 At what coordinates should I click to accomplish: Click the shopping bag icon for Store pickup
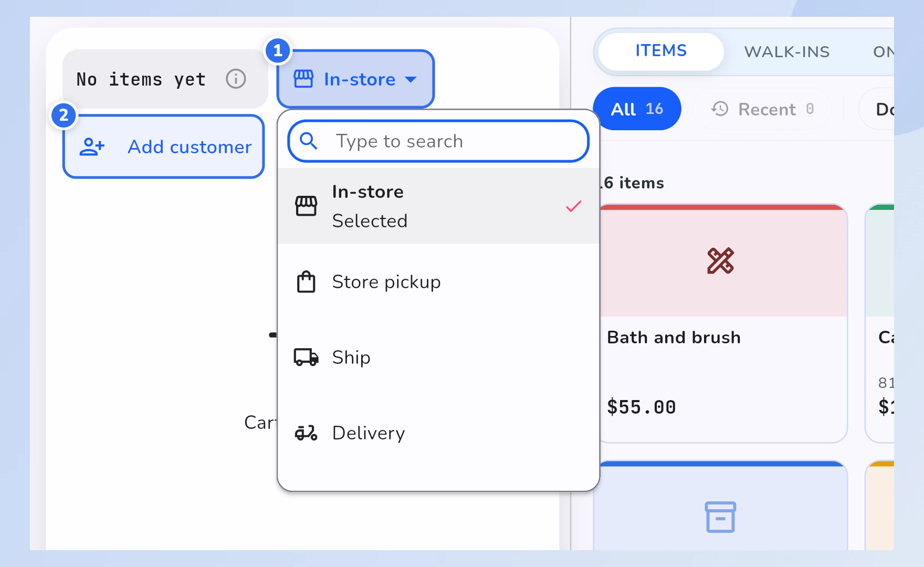[306, 282]
